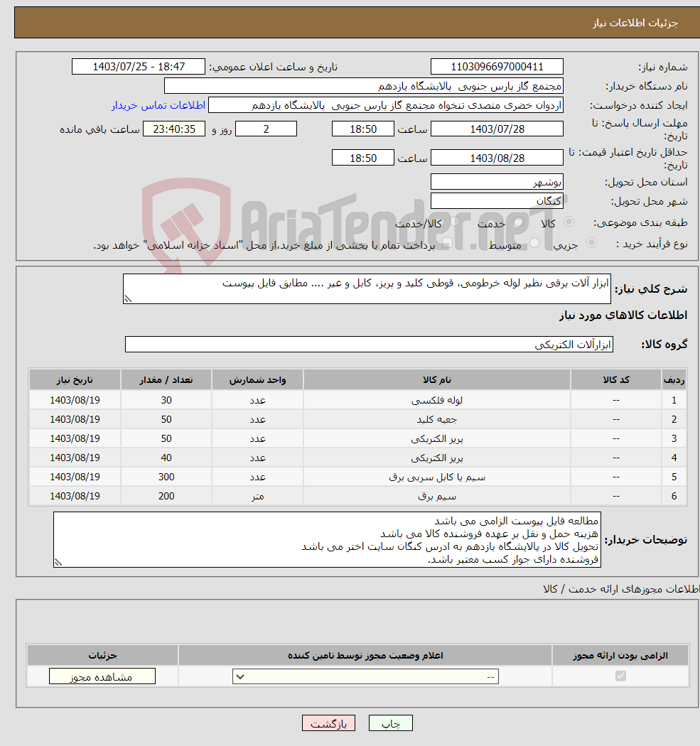Click the description text area resize handle

click(127, 299)
